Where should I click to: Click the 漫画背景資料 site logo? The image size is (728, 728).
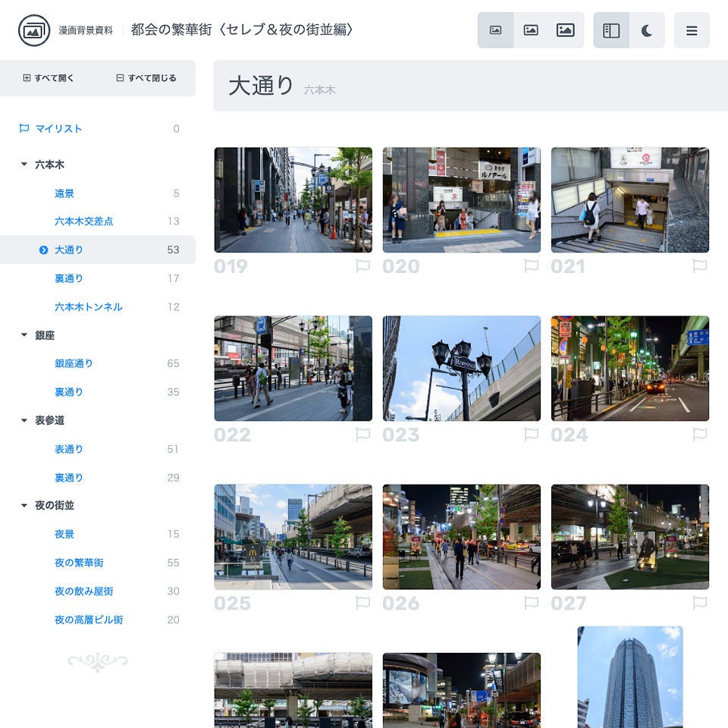pos(29,31)
